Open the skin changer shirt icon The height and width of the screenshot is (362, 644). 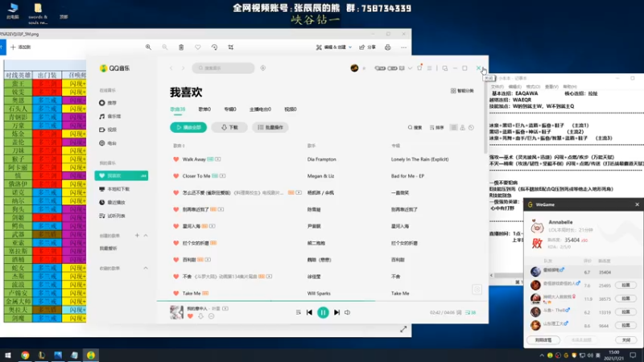click(419, 68)
